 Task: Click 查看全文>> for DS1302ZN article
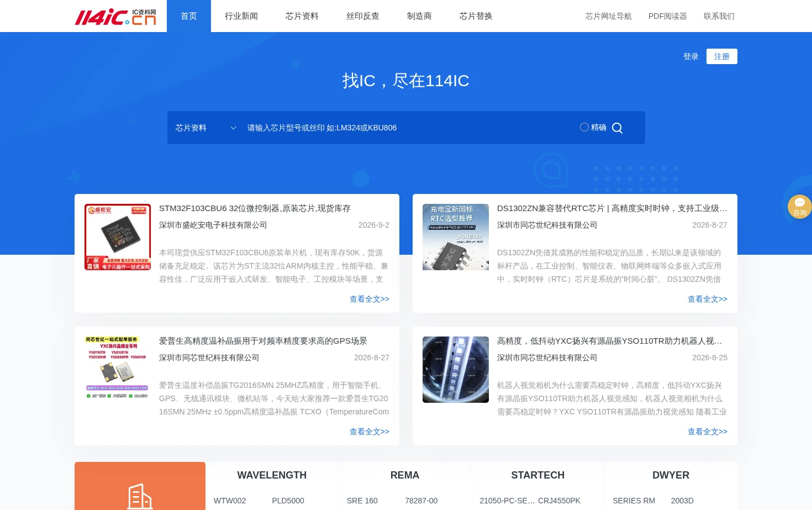coord(708,299)
